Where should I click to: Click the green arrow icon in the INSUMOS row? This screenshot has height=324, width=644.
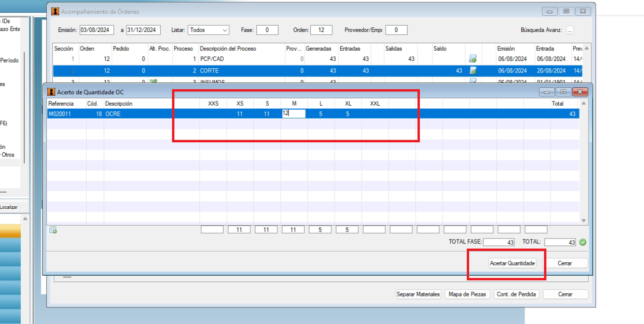[153, 81]
